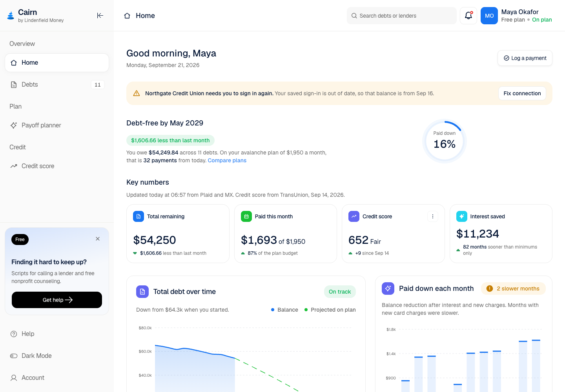Click the "Debt-free by May 2029" heading

point(165,123)
